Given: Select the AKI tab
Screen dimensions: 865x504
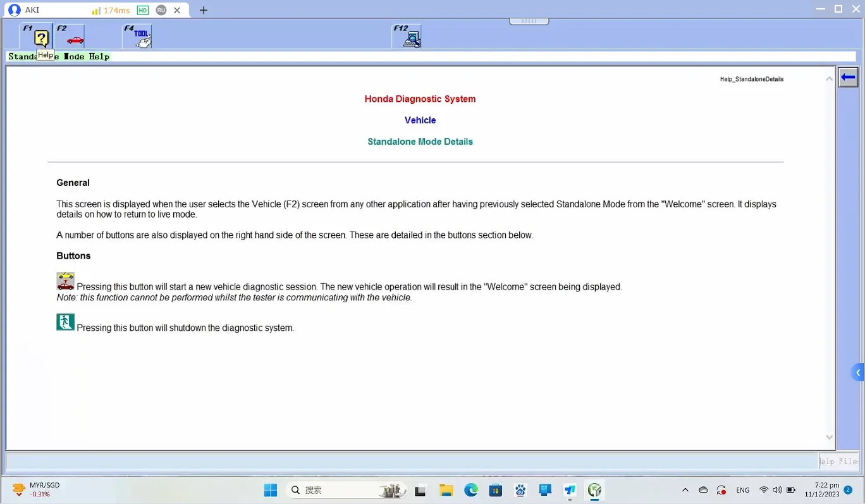Looking at the screenshot, I should point(95,10).
